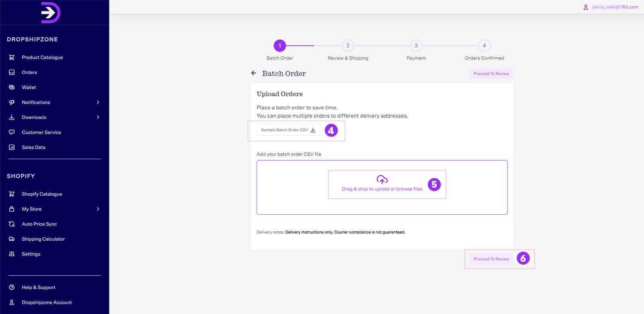Open the Wallet page
This screenshot has width=644, height=314.
click(29, 87)
